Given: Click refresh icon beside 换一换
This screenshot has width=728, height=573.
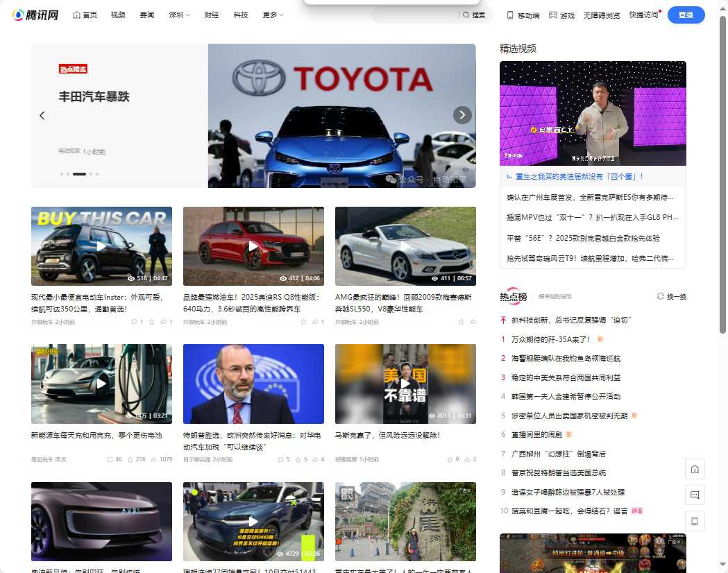Looking at the screenshot, I should pyautogui.click(x=661, y=296).
